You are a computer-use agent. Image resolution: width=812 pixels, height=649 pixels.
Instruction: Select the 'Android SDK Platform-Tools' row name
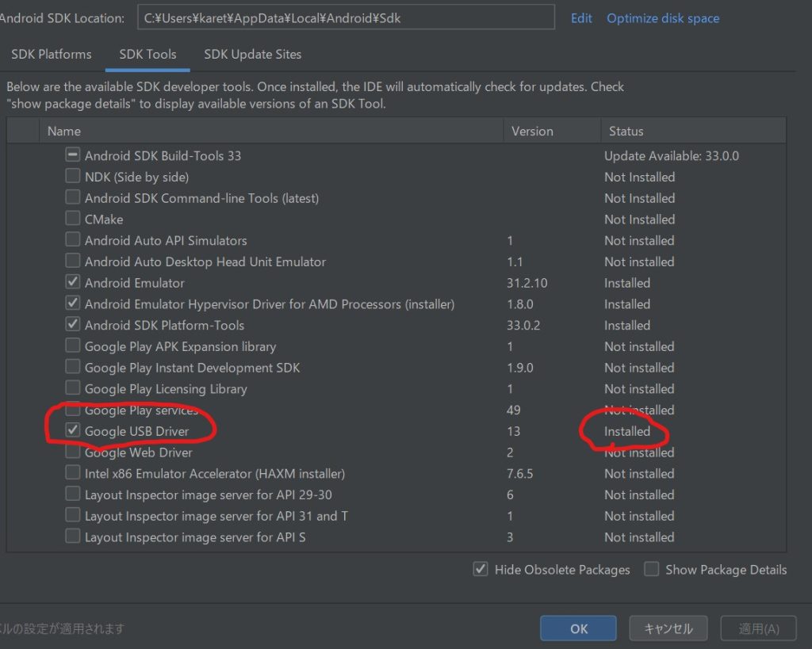coord(164,326)
